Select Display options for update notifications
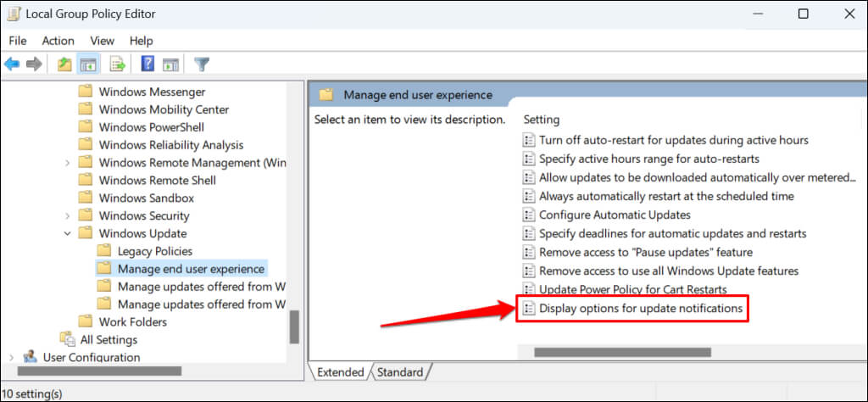This screenshot has height=402, width=868. click(641, 309)
